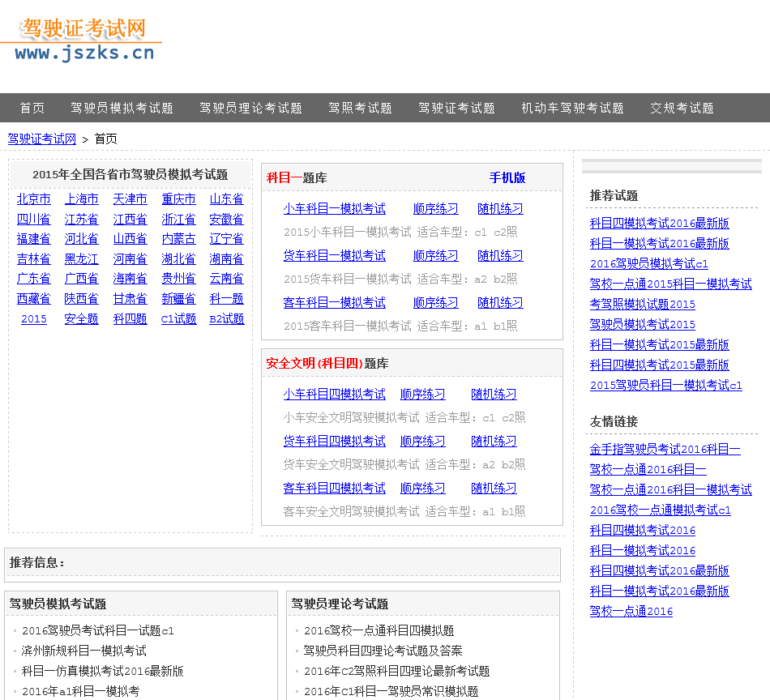Viewport: 770px width, 700px height.
Task: Open article 滨州新规科目一模拟考试
Action: coord(84,651)
